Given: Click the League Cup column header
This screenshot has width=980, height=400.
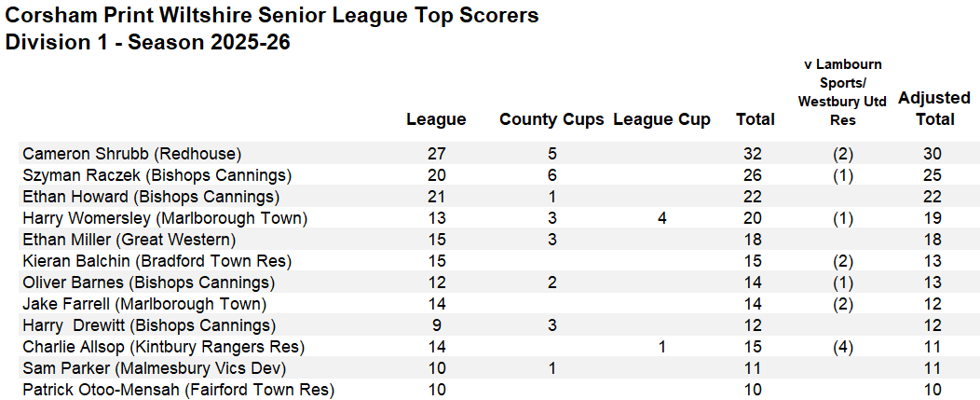Looking at the screenshot, I should [x=662, y=119].
